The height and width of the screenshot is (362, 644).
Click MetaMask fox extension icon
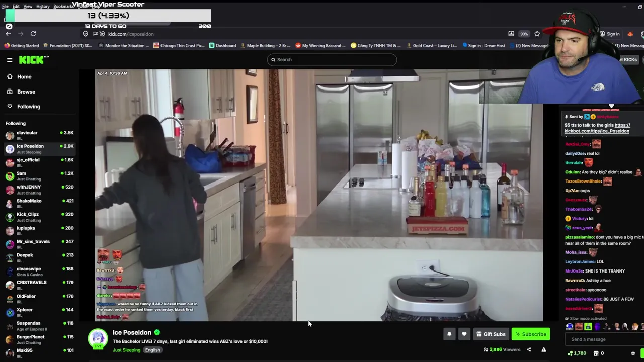click(630, 34)
